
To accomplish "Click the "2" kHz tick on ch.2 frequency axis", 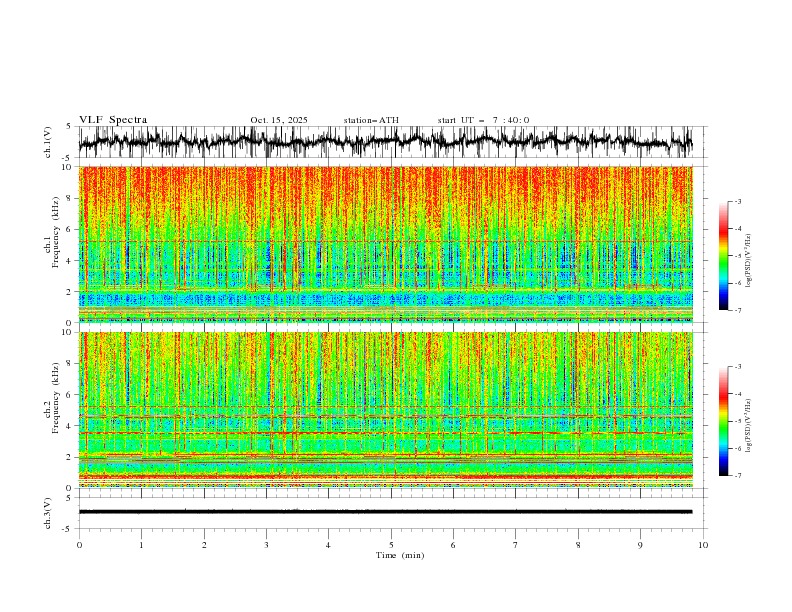I will tap(70, 457).
